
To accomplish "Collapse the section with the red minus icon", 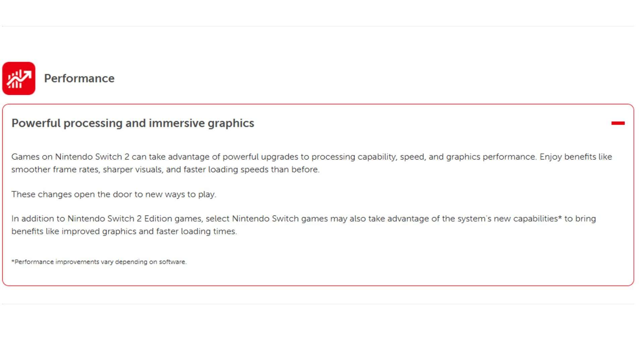I will tap(618, 123).
